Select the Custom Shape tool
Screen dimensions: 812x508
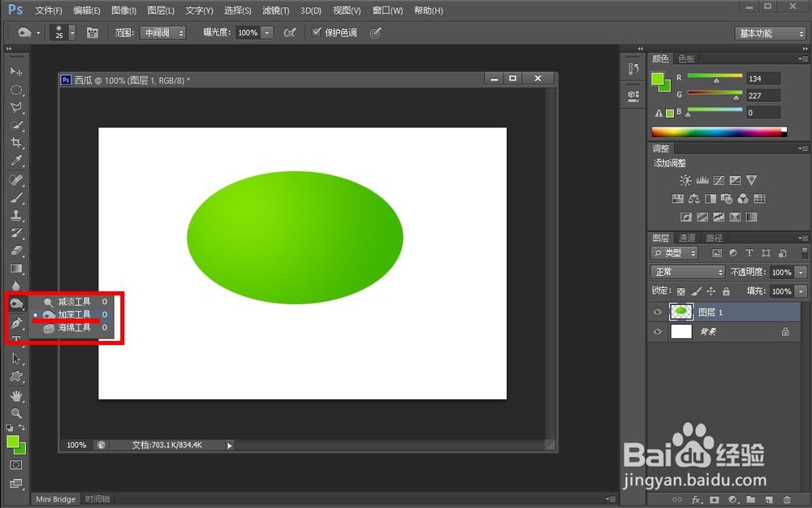16,376
